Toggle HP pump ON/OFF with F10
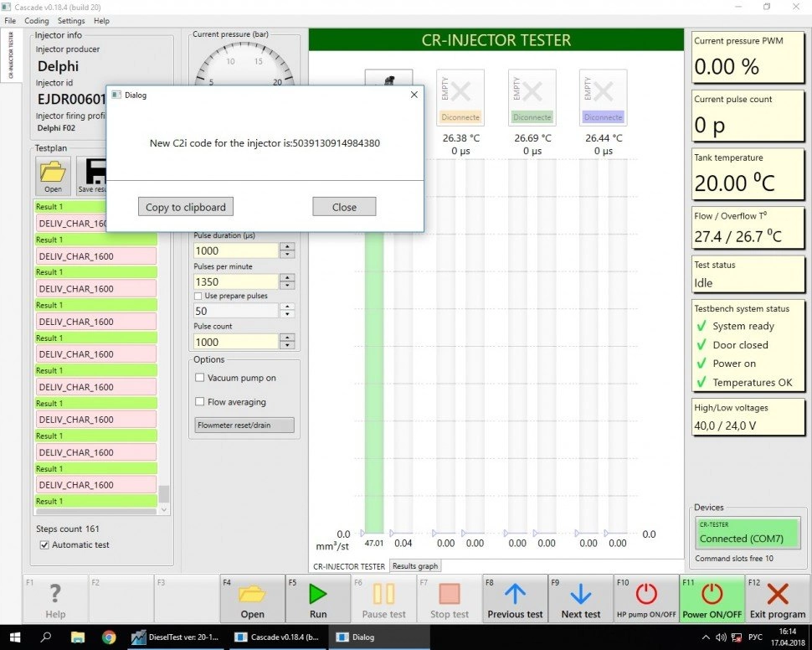The image size is (812, 650). pos(646,599)
